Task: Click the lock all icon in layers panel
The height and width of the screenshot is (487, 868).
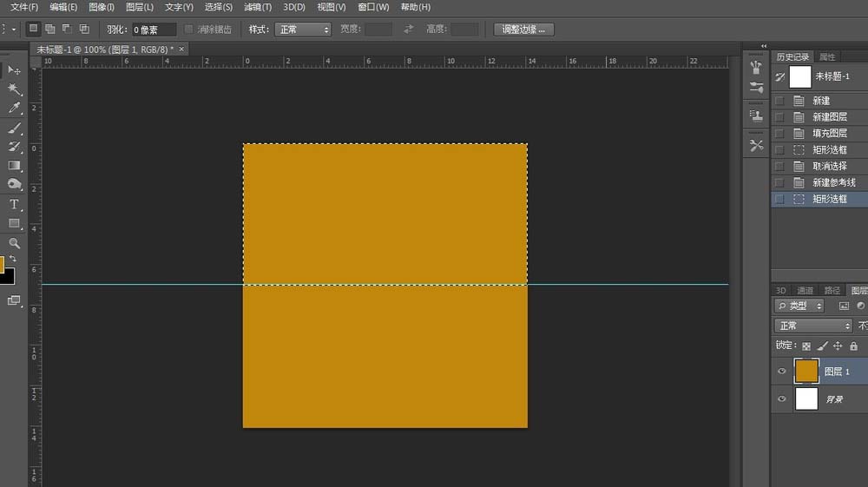Action: (x=853, y=346)
